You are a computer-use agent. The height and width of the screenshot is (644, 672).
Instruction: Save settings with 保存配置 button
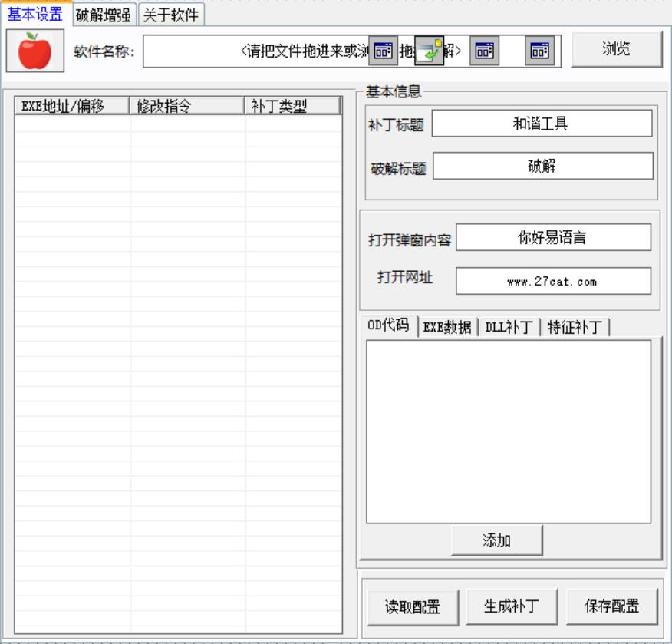pos(611,606)
